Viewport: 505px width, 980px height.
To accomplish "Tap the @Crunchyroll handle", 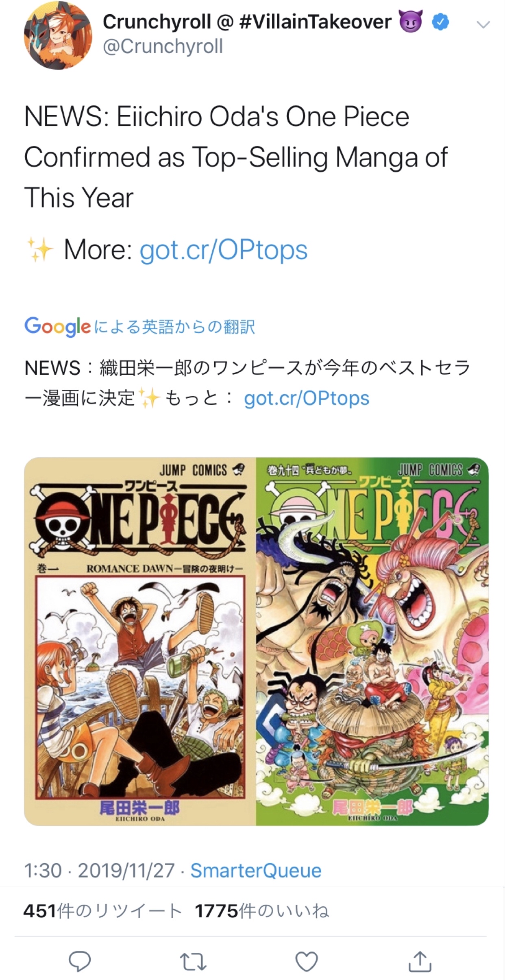I will coord(163,46).
